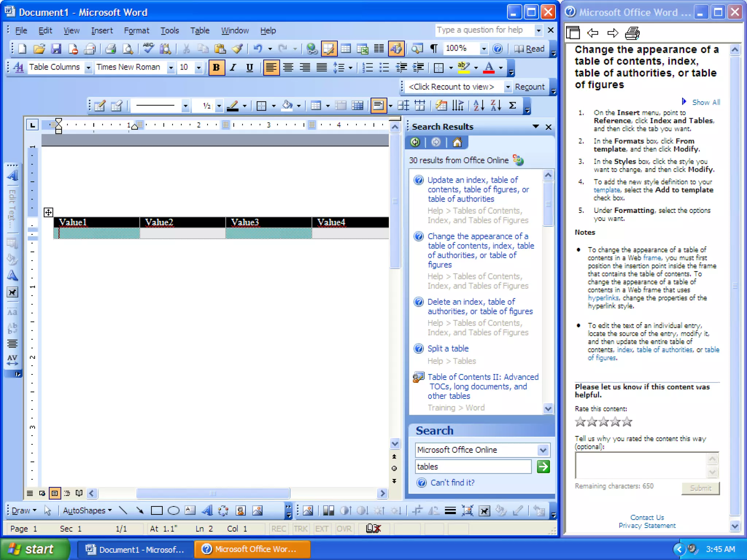The image size is (747, 560).
Task: Open the Format menu
Action: pyautogui.click(x=136, y=31)
